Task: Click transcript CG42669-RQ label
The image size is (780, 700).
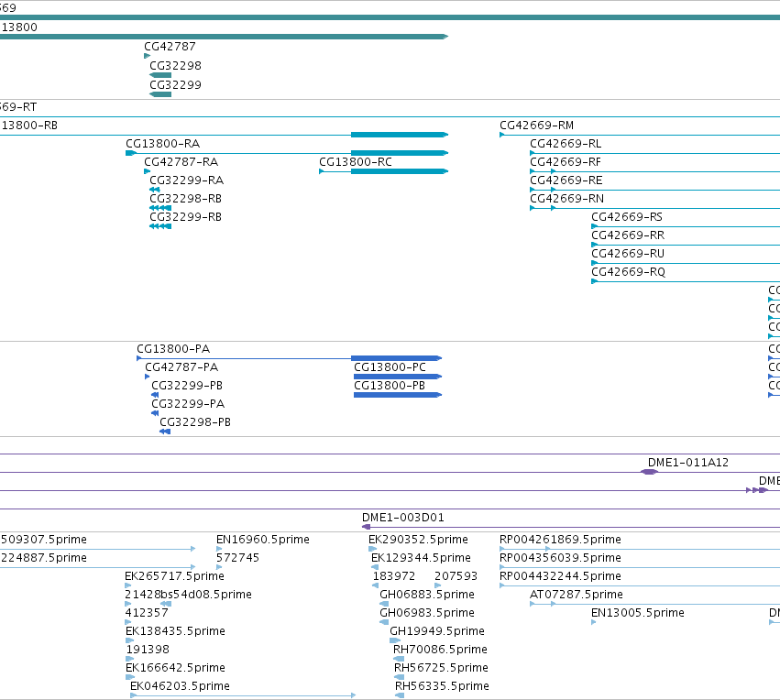Action: pyautogui.click(x=628, y=272)
